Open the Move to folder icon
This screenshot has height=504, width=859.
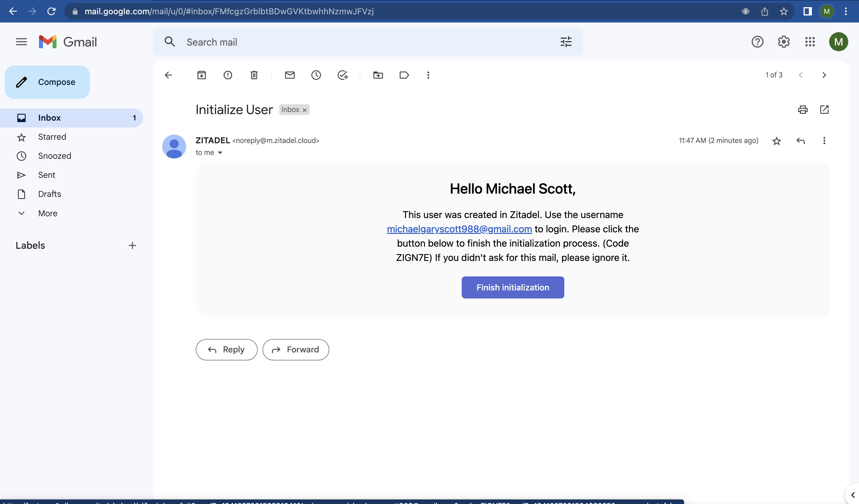pos(378,75)
